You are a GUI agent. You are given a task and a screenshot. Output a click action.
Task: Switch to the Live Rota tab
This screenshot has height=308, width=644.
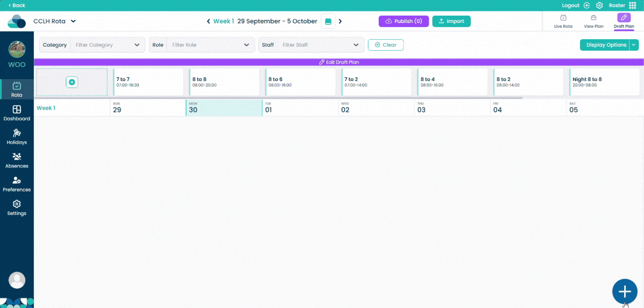[563, 21]
